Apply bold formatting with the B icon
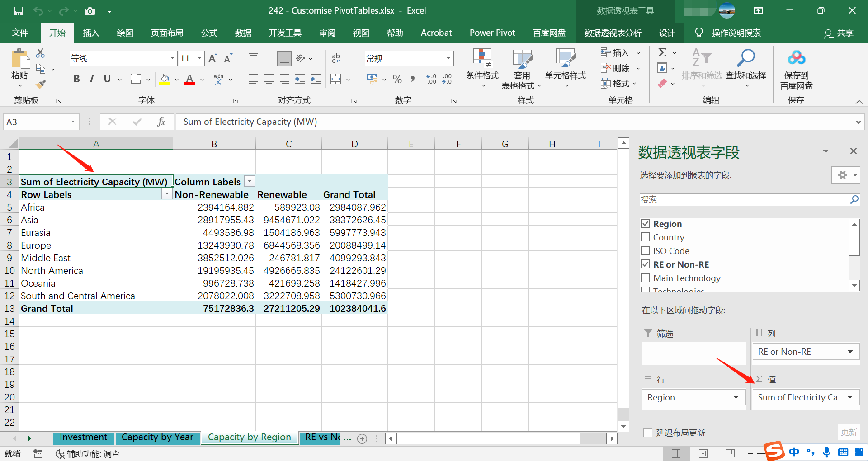This screenshot has height=461, width=868. (76, 79)
